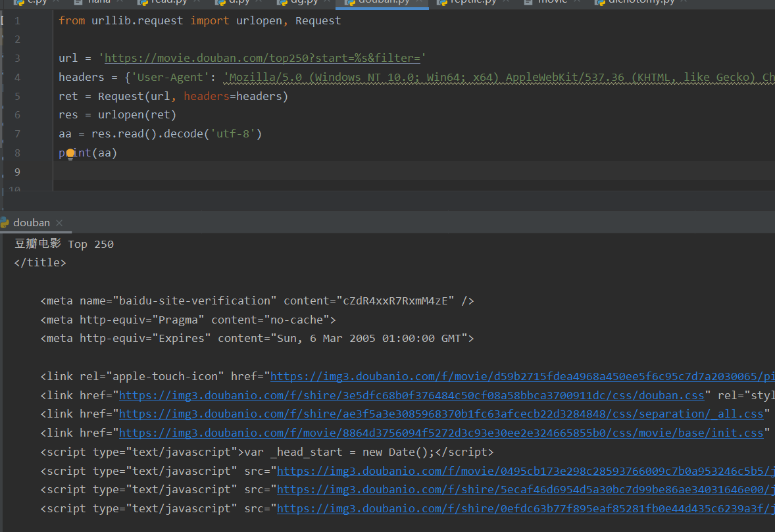Viewport: 775px width, 532px height.
Task: Click the 'from urllib.request import' line
Action: point(199,21)
